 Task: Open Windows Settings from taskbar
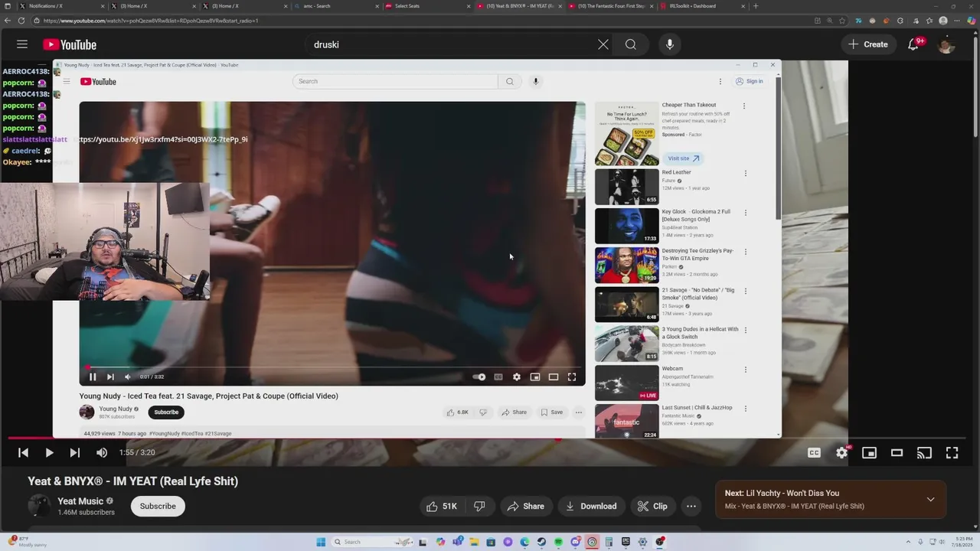pyautogui.click(x=642, y=542)
